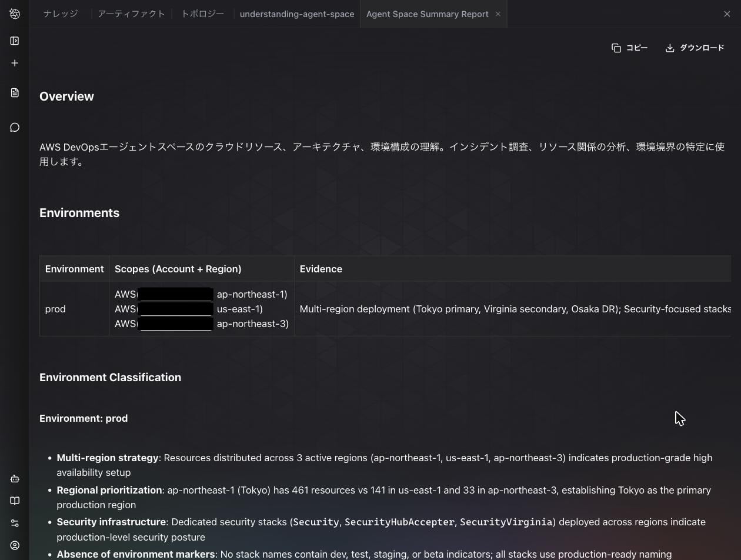The width and height of the screenshot is (741, 560).
Task: Click the SecurityVirginia code text
Action: tap(506, 522)
